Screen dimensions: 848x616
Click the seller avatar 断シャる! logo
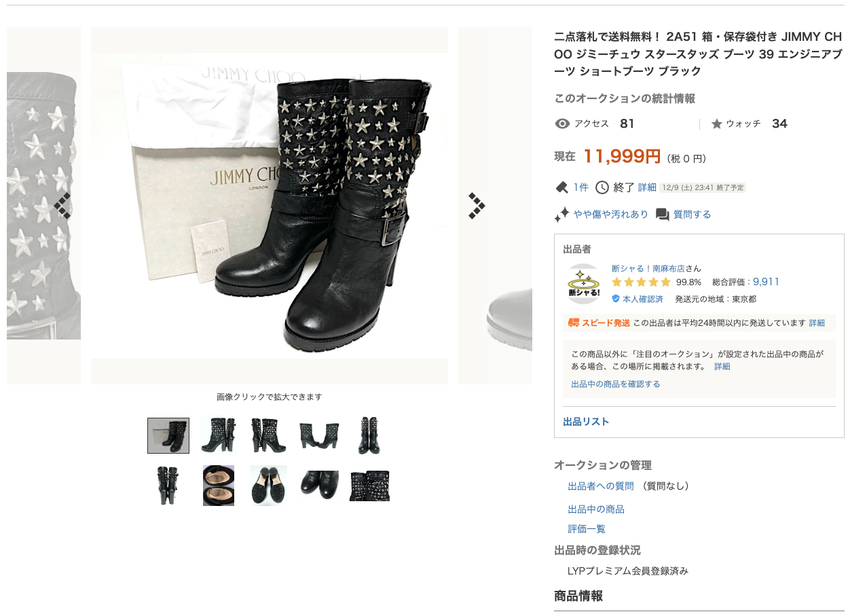[x=584, y=284]
